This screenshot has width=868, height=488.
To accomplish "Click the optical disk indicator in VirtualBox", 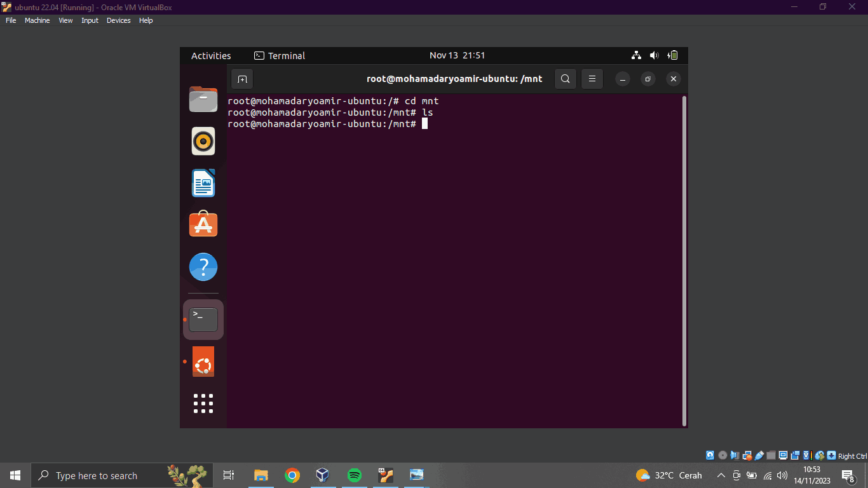I will pos(722,456).
